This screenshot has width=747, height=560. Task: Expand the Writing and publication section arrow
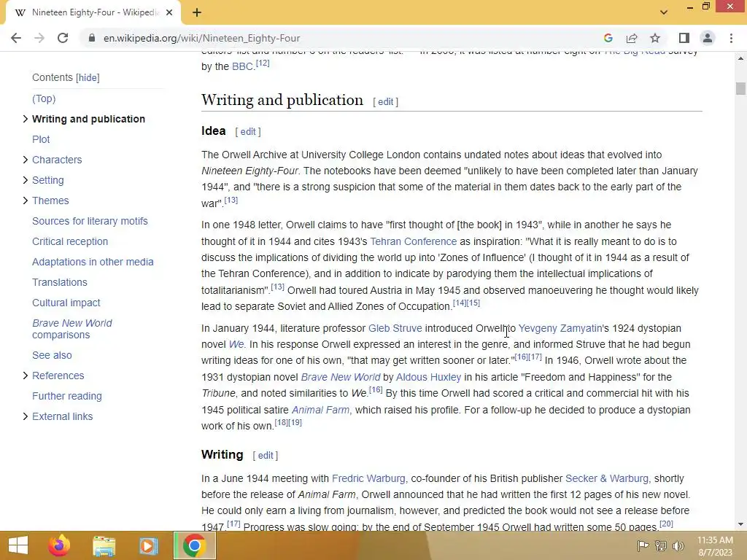click(26, 119)
